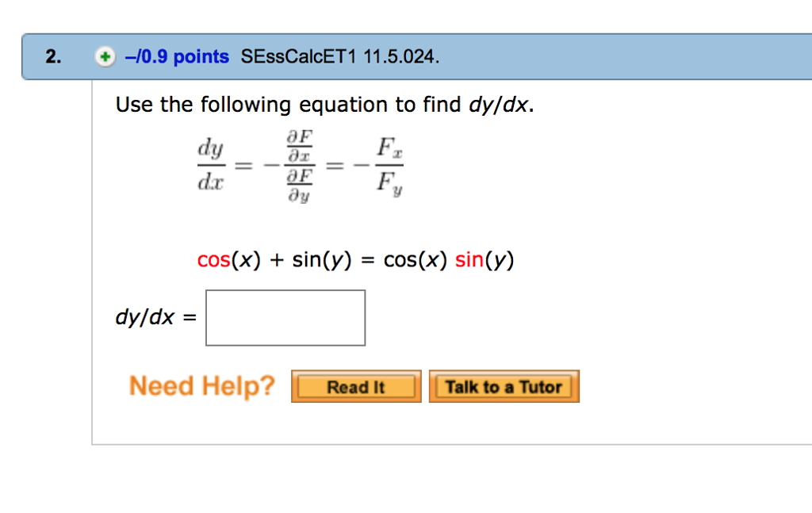The width and height of the screenshot is (812, 513).
Task: Click the question number 2 label
Action: tap(51, 56)
